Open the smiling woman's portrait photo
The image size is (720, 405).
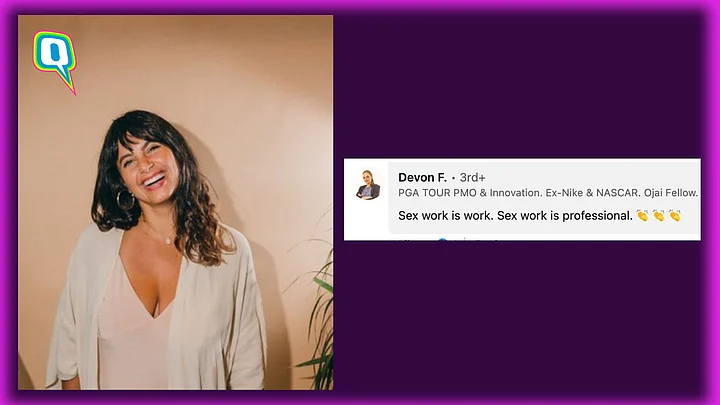tap(175, 202)
